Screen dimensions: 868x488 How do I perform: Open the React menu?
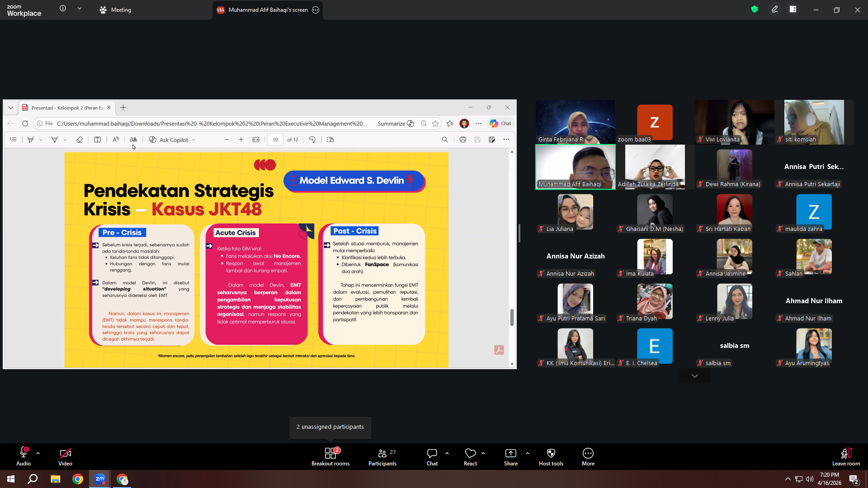470,457
